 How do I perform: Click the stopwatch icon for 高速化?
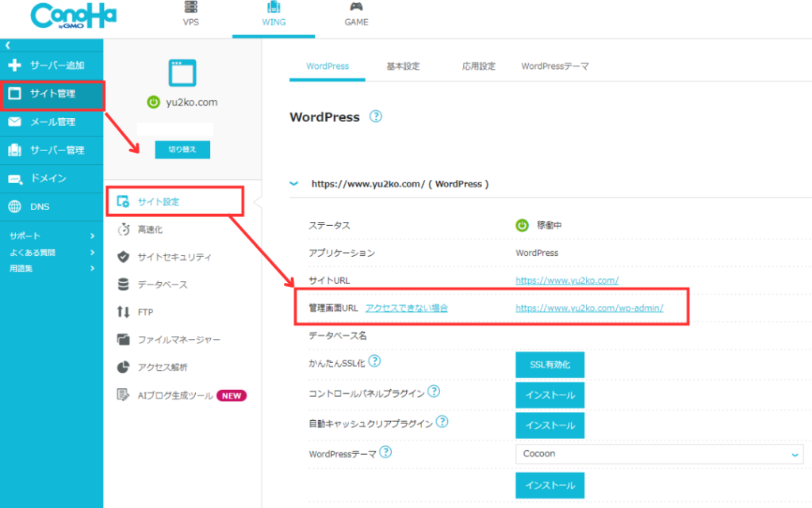click(x=123, y=229)
